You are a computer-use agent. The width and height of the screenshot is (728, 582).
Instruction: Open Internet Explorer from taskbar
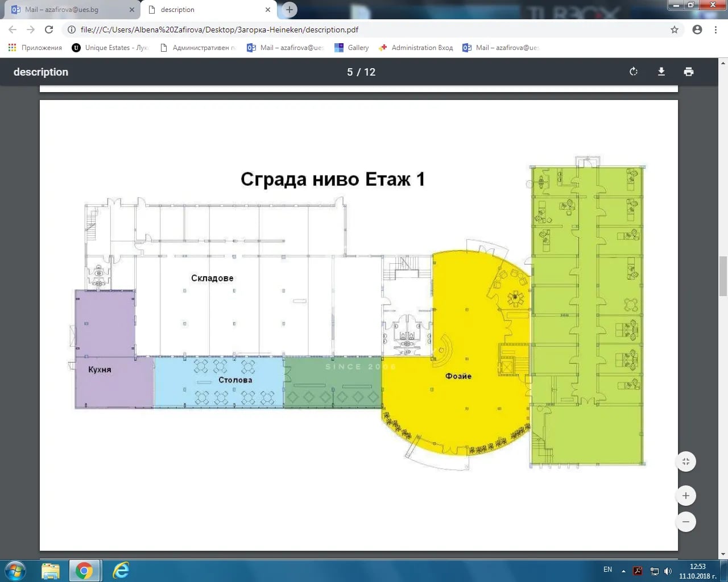[121, 570]
